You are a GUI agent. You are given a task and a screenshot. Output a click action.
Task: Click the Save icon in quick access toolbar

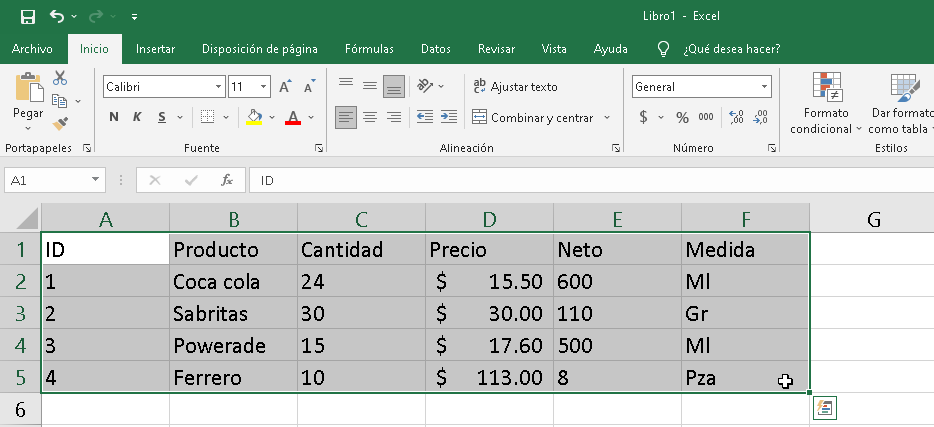(27, 17)
